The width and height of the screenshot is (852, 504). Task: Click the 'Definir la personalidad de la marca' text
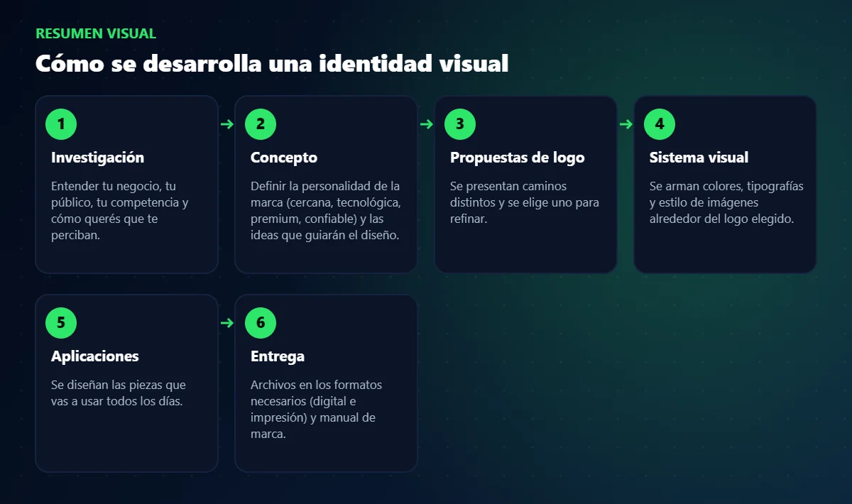pos(326,211)
